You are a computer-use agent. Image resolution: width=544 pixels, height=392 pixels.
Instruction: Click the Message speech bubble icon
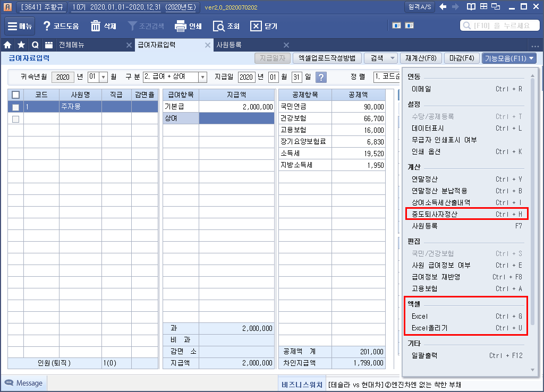8,382
